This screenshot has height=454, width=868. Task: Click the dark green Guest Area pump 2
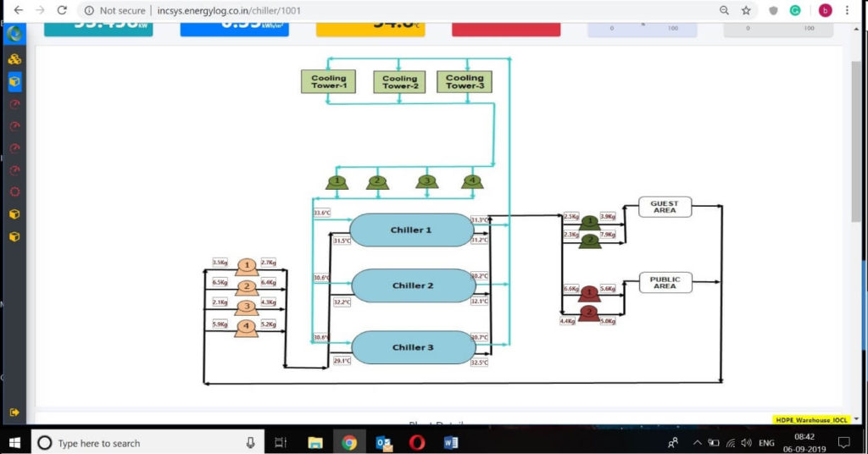[589, 241]
